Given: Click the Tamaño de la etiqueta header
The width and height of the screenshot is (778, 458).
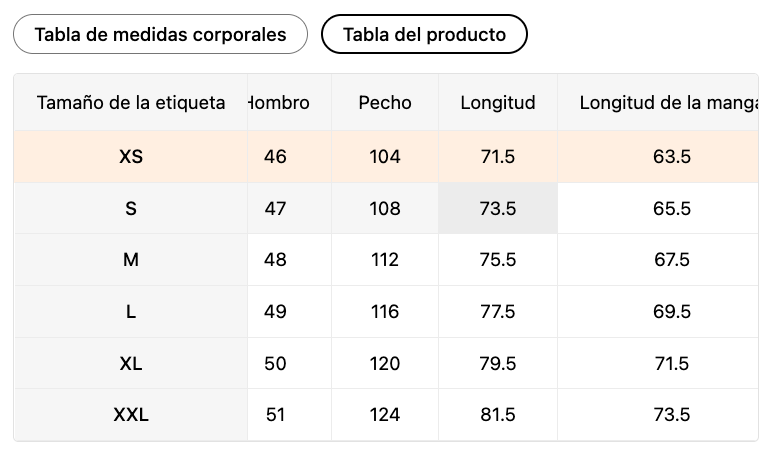Looking at the screenshot, I should click(x=131, y=102).
